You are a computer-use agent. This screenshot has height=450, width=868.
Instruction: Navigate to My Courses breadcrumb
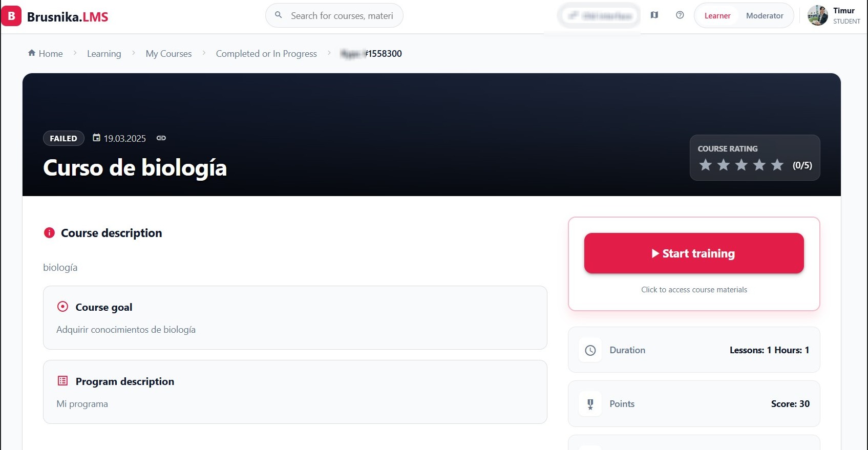tap(168, 54)
